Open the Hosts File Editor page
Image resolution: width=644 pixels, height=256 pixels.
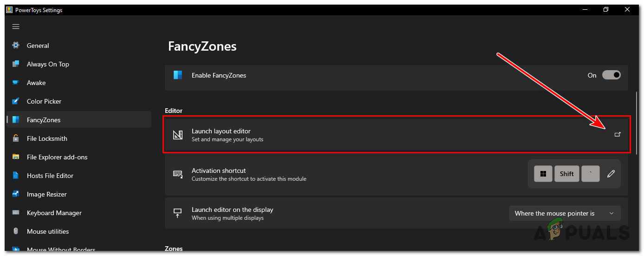point(50,176)
